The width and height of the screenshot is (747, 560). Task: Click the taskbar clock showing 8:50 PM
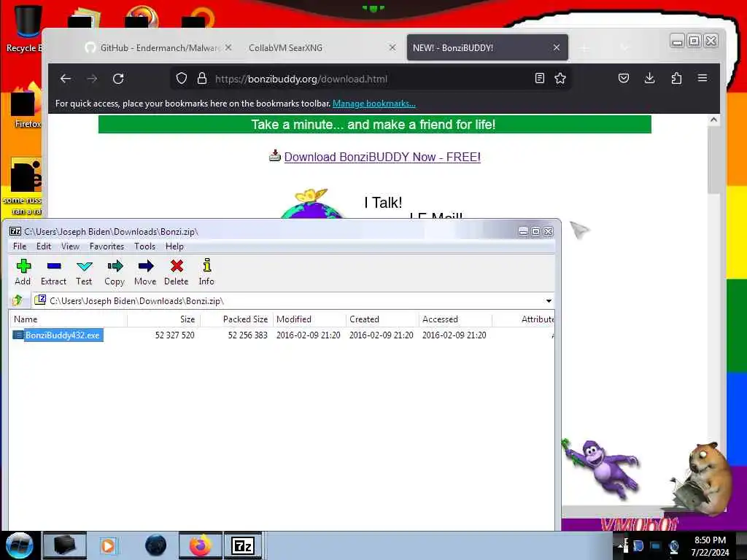click(x=710, y=545)
